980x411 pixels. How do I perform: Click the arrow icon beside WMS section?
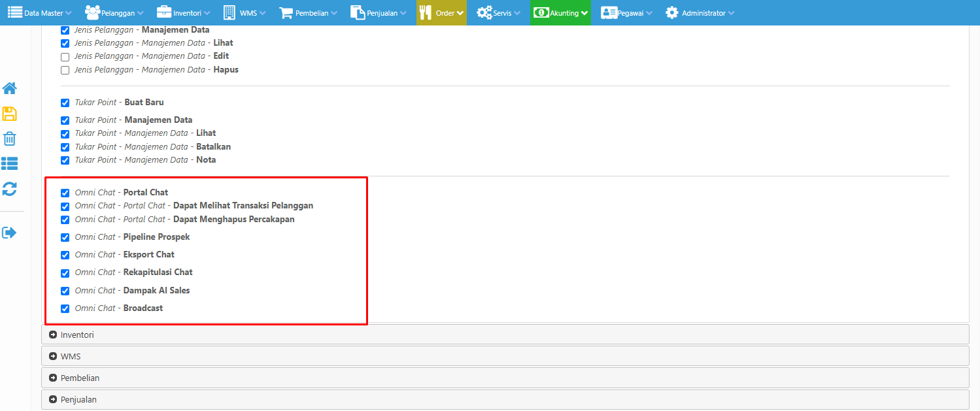click(x=53, y=356)
